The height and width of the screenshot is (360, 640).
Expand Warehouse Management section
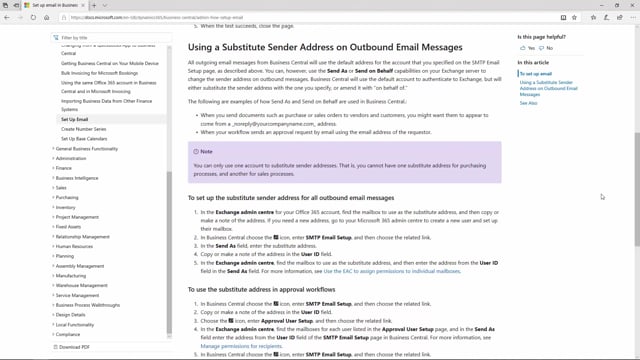pyautogui.click(x=82, y=285)
